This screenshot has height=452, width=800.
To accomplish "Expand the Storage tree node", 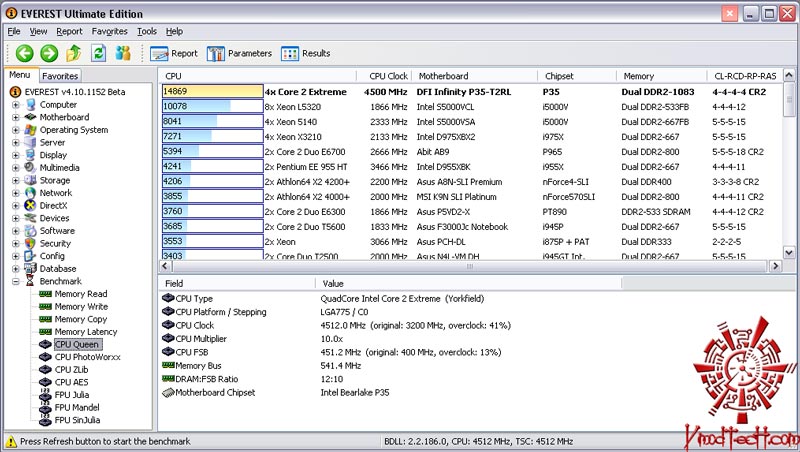I will (x=16, y=180).
